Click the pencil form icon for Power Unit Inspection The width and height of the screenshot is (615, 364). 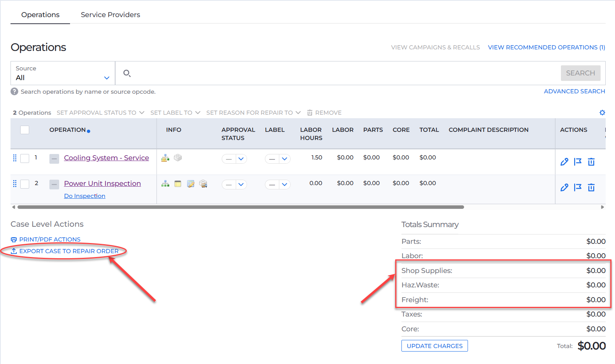[x=191, y=184]
